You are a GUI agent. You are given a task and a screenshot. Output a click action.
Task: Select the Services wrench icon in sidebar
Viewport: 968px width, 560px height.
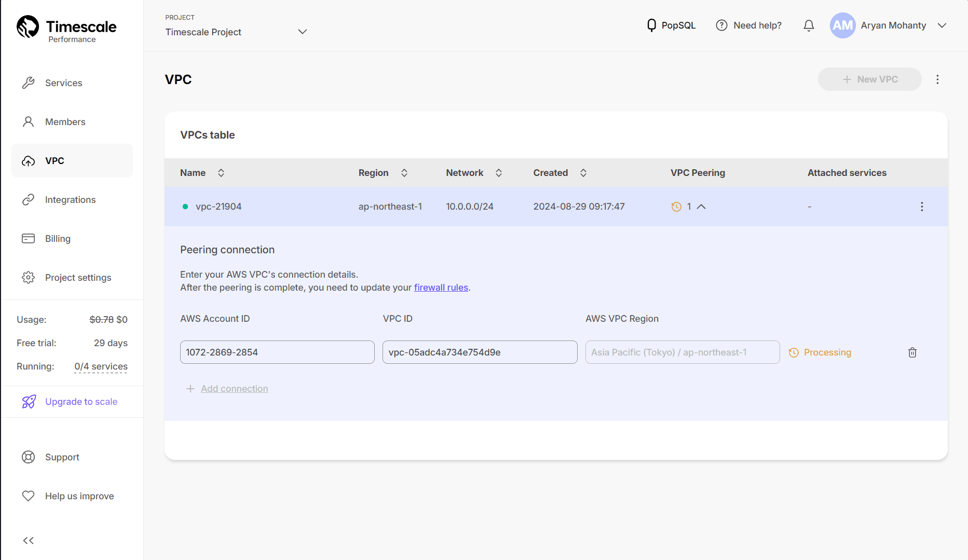(29, 83)
